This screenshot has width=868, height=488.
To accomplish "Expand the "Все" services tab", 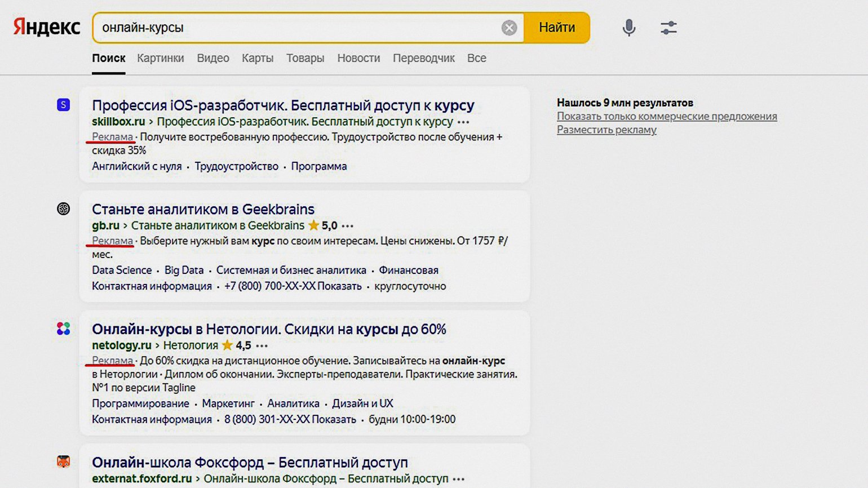I will click(476, 58).
